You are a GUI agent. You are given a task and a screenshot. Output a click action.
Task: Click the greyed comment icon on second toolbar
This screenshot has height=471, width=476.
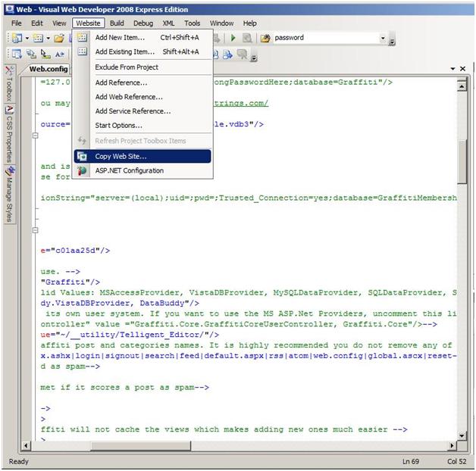coord(243,55)
